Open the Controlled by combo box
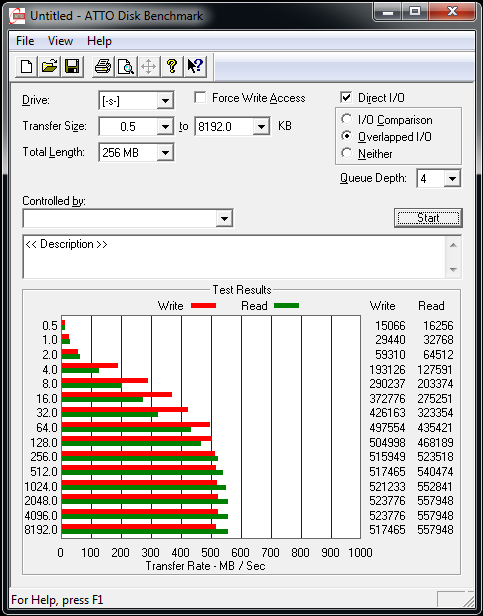The image size is (483, 616). [x=128, y=218]
